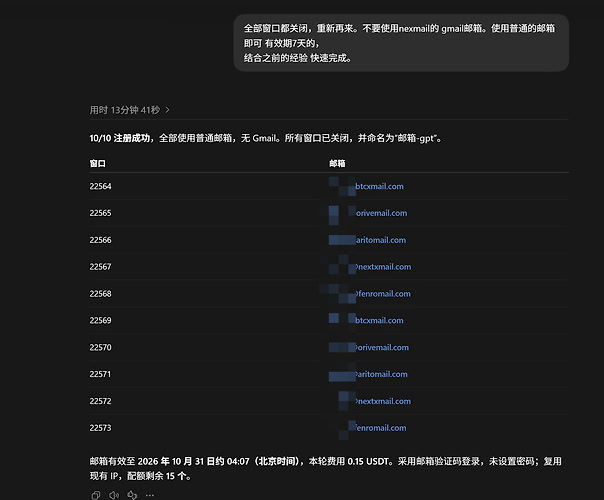
Task: Open the fenromail.com link in row 22568
Action: point(383,294)
